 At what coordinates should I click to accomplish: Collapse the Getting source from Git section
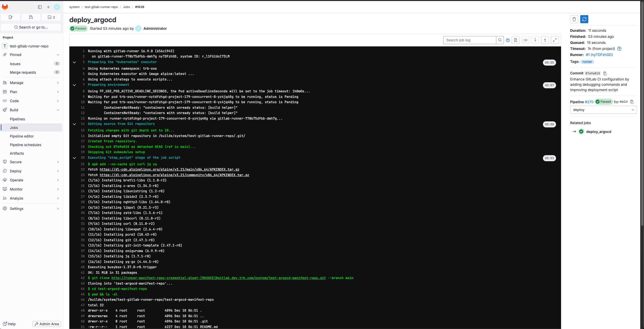click(x=74, y=124)
